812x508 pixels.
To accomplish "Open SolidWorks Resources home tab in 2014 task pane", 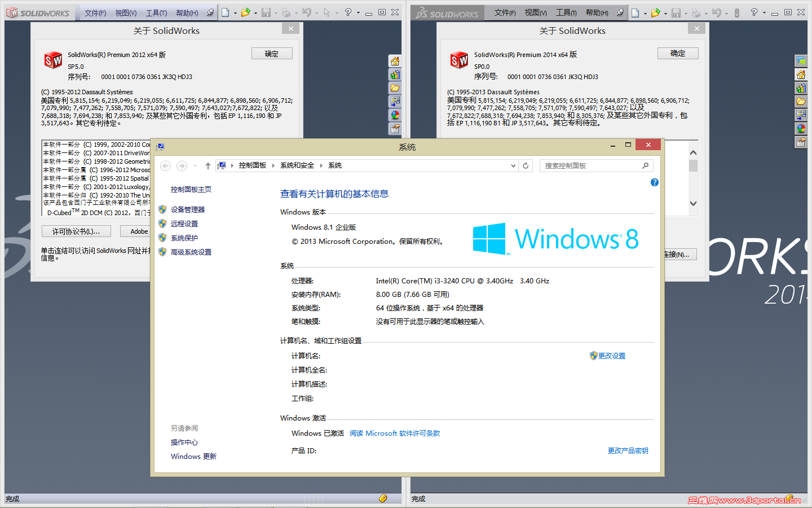I will [x=801, y=75].
